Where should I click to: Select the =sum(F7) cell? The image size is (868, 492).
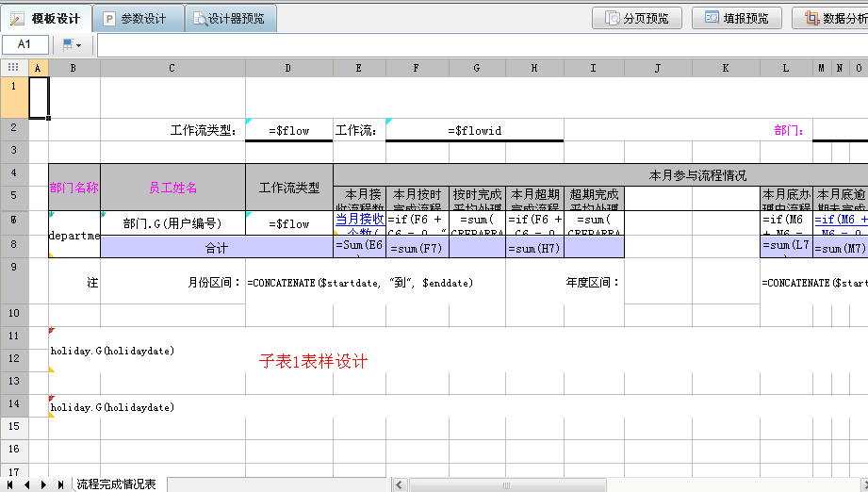click(418, 247)
